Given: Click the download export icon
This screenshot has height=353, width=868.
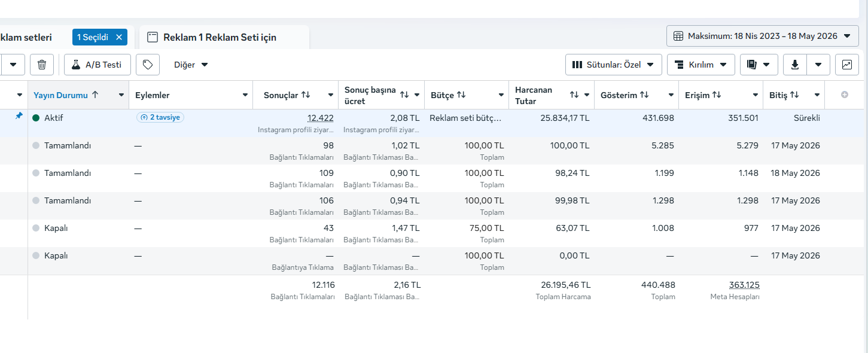Looking at the screenshot, I should click(795, 65).
